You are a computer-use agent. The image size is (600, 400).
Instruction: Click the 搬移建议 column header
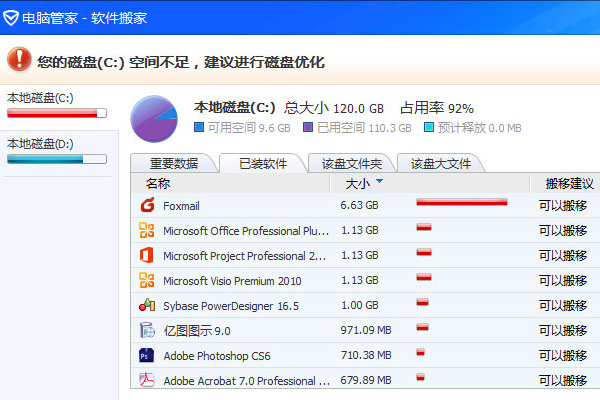(x=569, y=184)
